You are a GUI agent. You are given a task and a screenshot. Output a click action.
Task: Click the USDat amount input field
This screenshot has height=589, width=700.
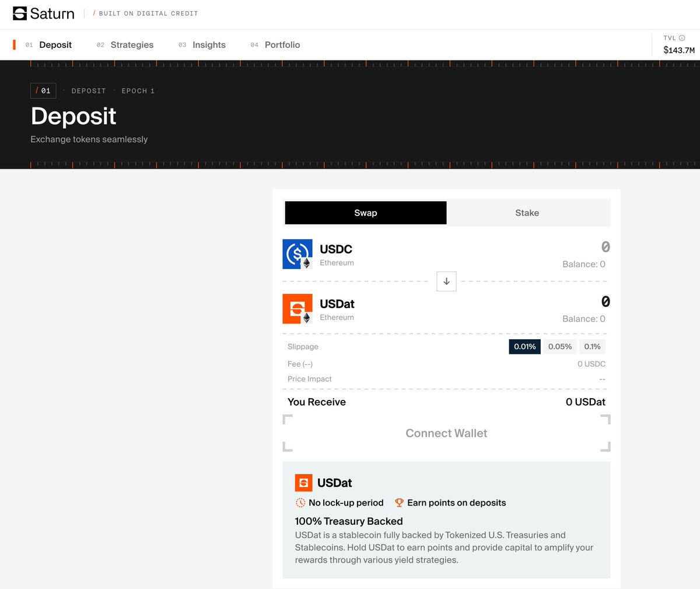pyautogui.click(x=605, y=302)
